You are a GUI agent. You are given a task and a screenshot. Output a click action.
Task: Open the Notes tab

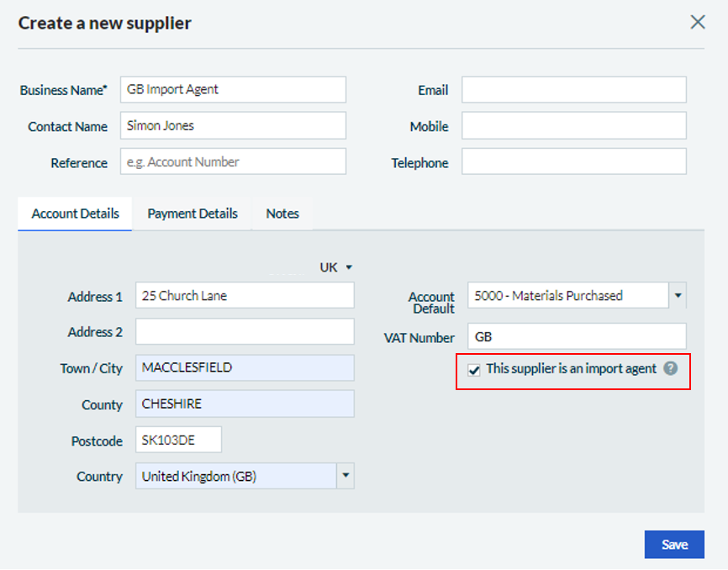[282, 214]
